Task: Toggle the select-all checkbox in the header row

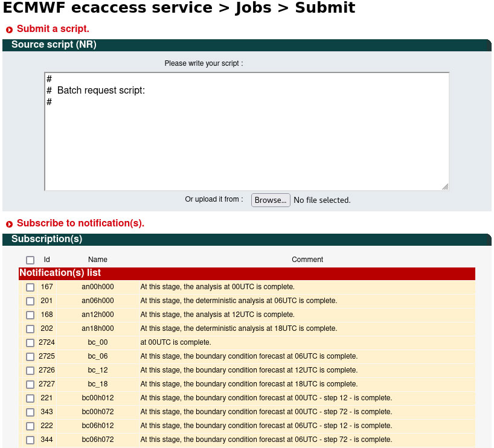Action: coord(30,260)
